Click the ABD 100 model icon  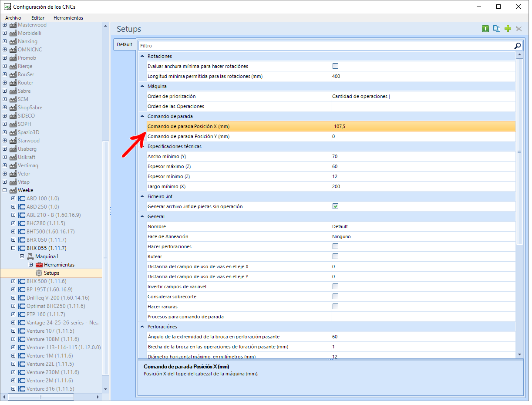tap(22, 199)
